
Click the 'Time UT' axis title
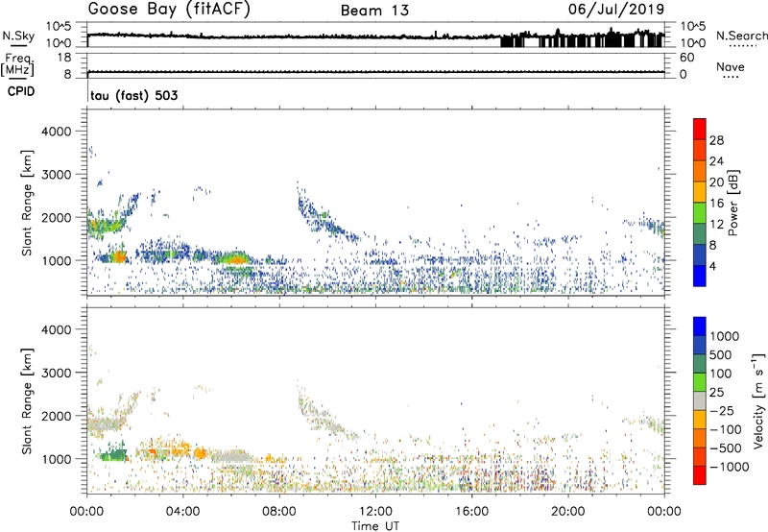(x=375, y=526)
